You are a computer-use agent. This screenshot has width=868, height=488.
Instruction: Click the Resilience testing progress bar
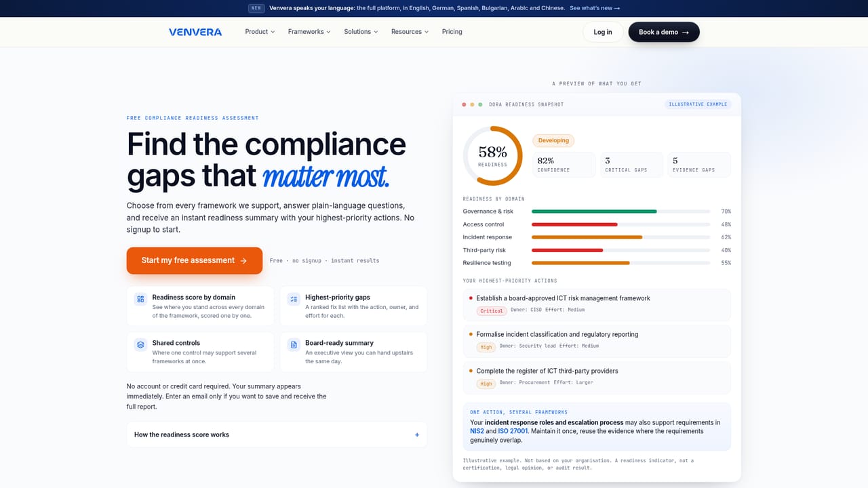click(x=620, y=263)
